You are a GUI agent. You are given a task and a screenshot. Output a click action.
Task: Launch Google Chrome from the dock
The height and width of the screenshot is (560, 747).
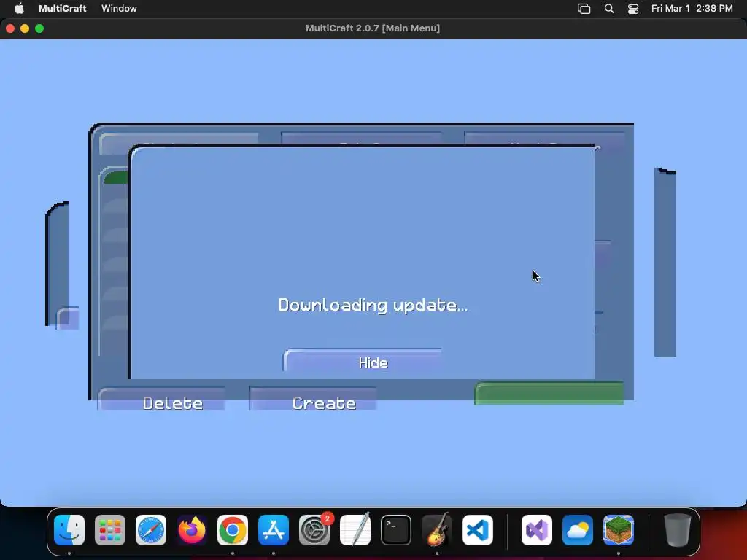point(233,530)
